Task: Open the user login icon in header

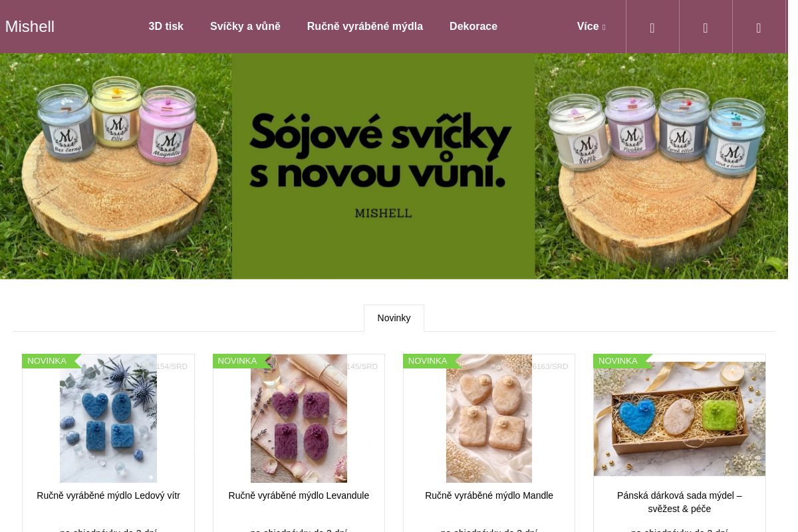Action: [706, 27]
